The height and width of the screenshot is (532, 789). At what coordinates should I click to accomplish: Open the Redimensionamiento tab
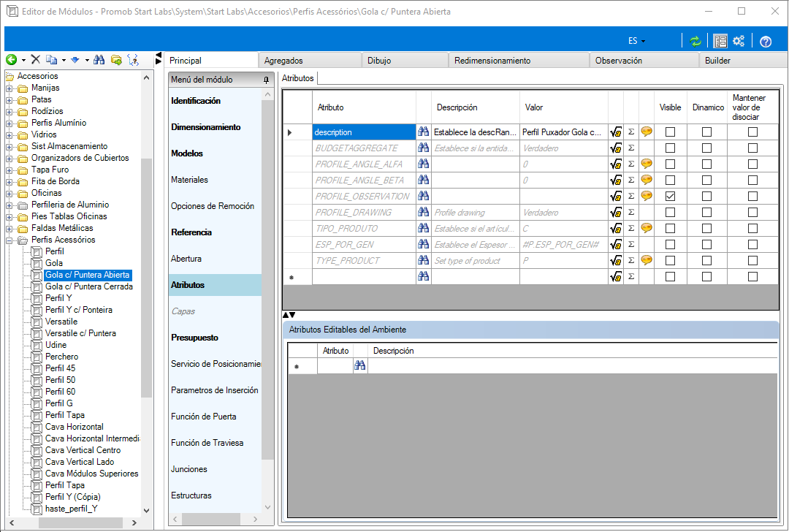pos(519,61)
